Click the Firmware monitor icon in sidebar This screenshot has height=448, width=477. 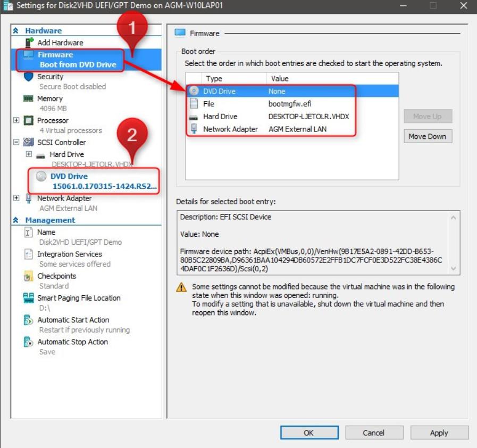(x=29, y=55)
